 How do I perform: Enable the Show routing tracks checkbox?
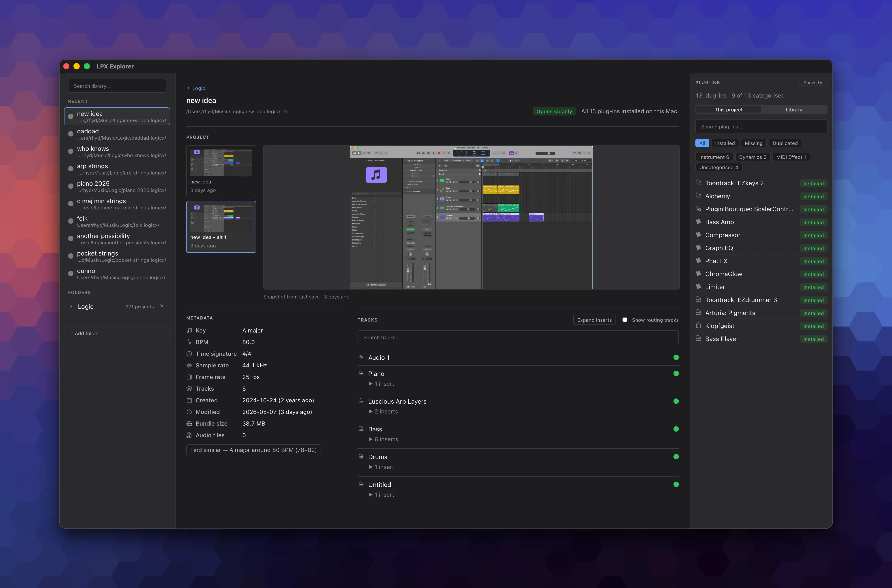click(625, 320)
